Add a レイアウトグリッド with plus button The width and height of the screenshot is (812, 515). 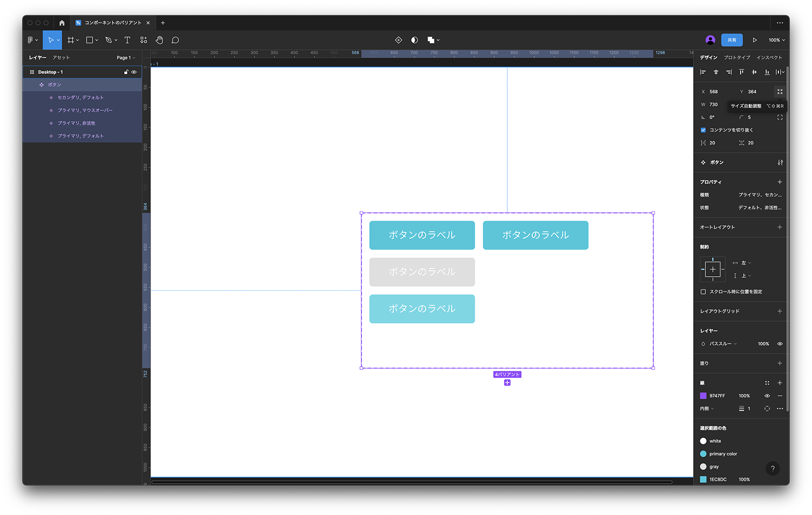780,311
